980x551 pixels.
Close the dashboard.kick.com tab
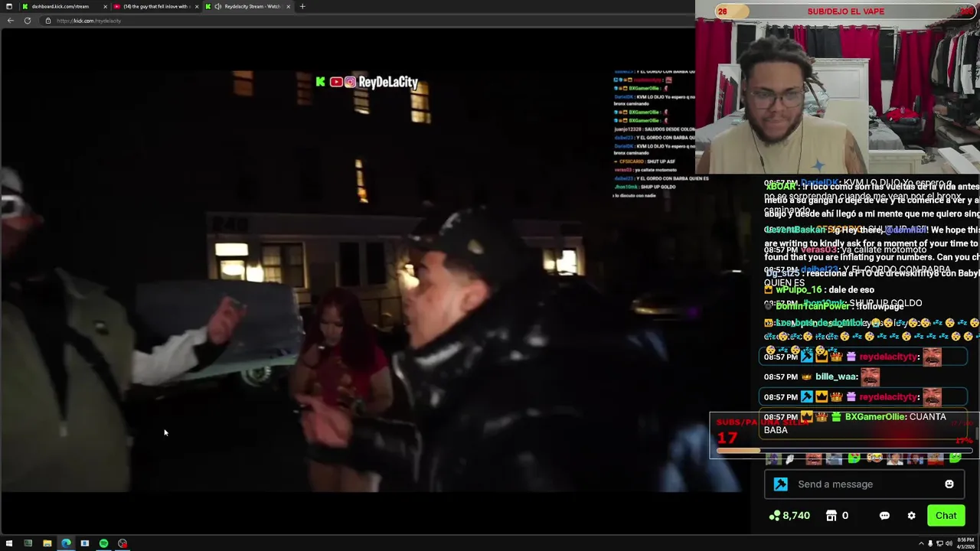point(105,6)
